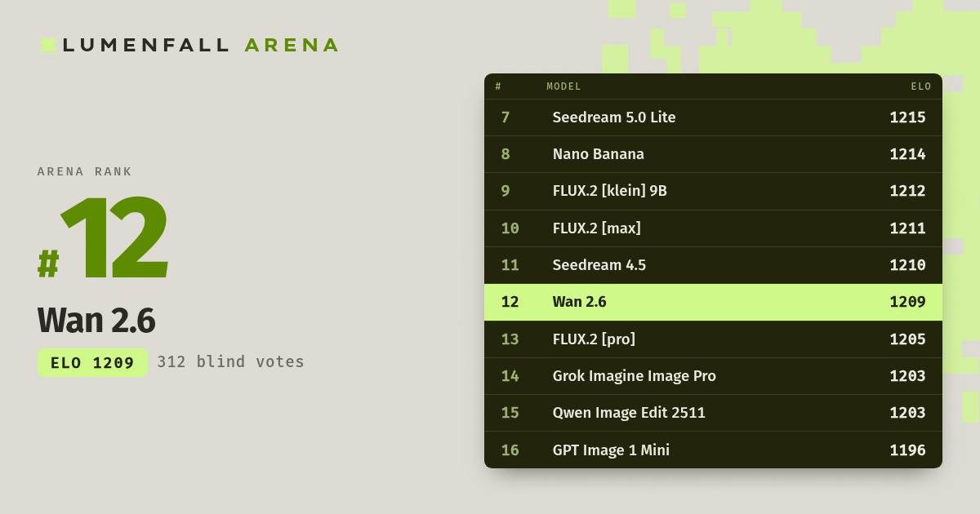Image resolution: width=980 pixels, height=514 pixels.
Task: Click rank number 14 in the table
Action: pos(510,376)
